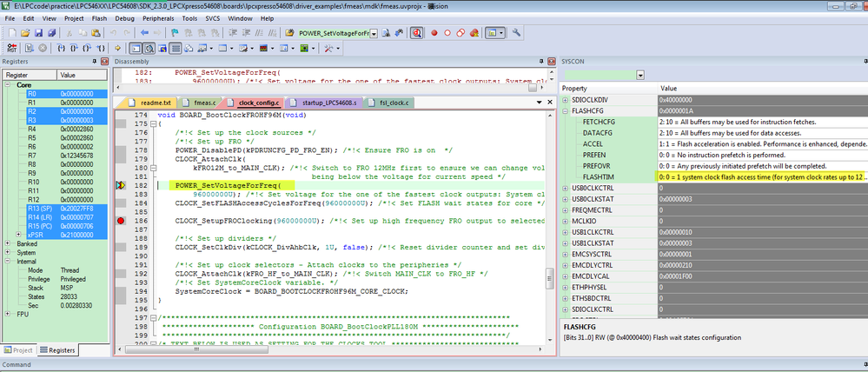Collapse function fold at line 175
Viewport: 868px width, 372px height.
153,124
